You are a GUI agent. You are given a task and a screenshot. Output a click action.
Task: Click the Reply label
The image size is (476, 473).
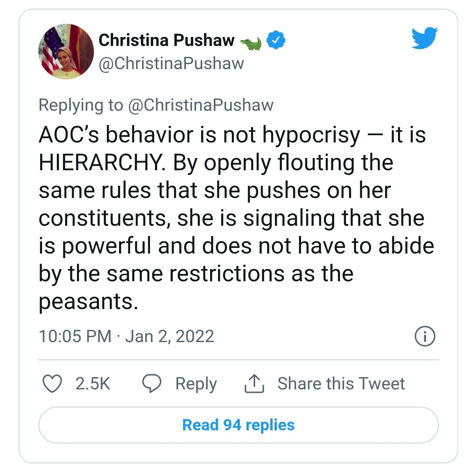(x=196, y=384)
